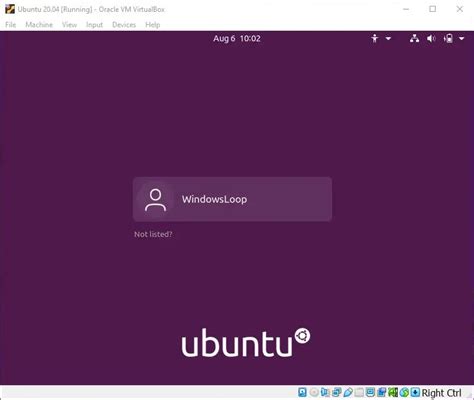Viewport: 474px width, 400px height.
Task: Click the volume speaker icon in top bar
Action: tap(431, 39)
